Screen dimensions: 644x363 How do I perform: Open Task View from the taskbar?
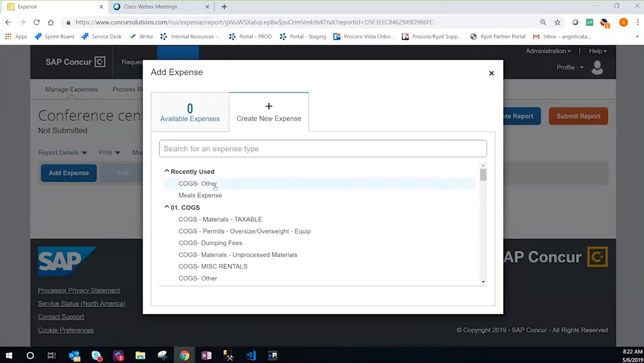pyautogui.click(x=51, y=355)
